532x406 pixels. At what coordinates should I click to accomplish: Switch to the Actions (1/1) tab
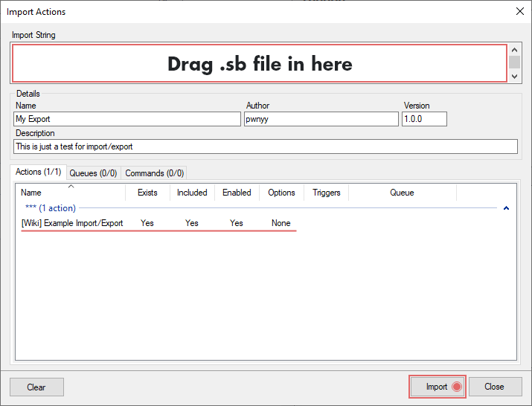click(38, 173)
